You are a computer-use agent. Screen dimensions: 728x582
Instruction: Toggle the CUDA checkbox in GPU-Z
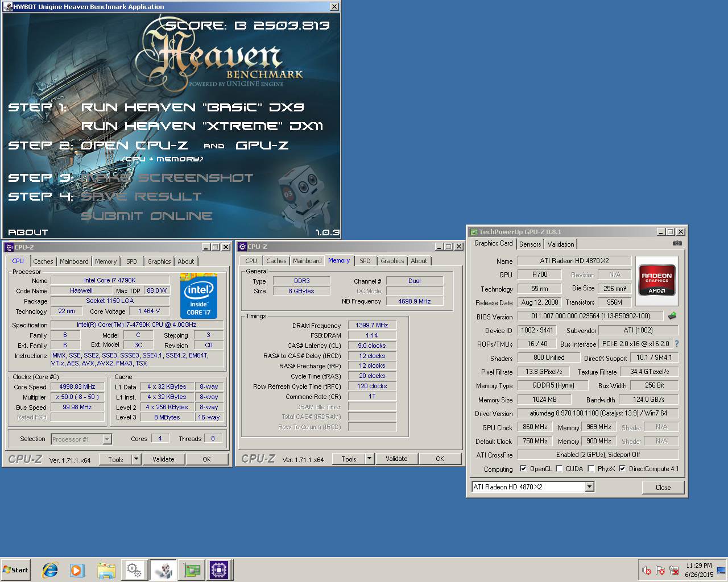coord(559,469)
